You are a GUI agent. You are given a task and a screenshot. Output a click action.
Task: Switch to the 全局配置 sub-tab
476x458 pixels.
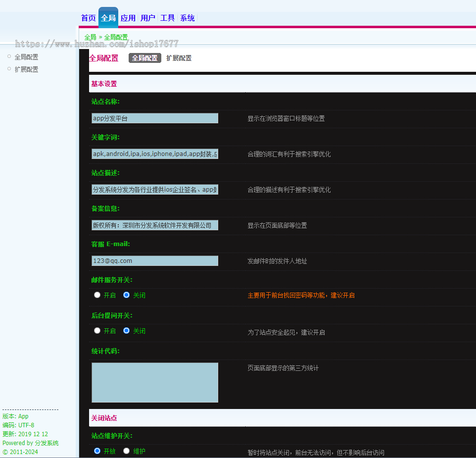[x=145, y=58]
